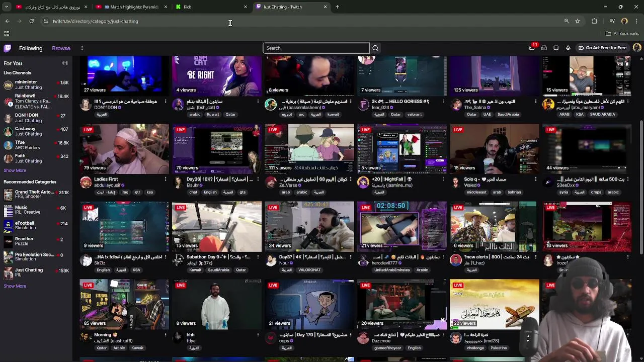Click the Get Bits diamond icon
The image size is (644, 362).
tap(568, 48)
